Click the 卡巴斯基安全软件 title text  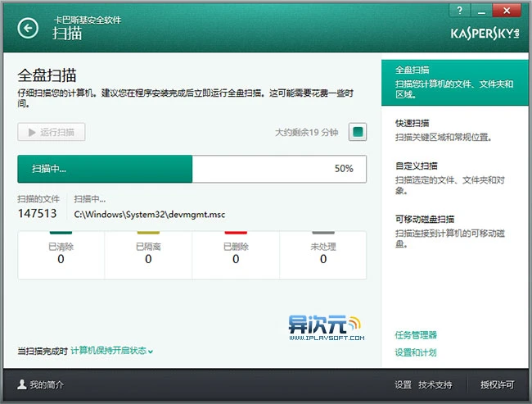[x=88, y=20]
